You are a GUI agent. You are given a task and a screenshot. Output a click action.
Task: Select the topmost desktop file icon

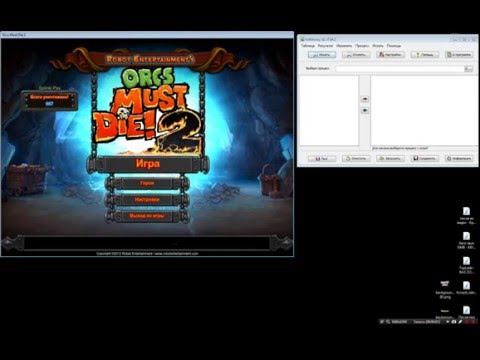(x=466, y=215)
